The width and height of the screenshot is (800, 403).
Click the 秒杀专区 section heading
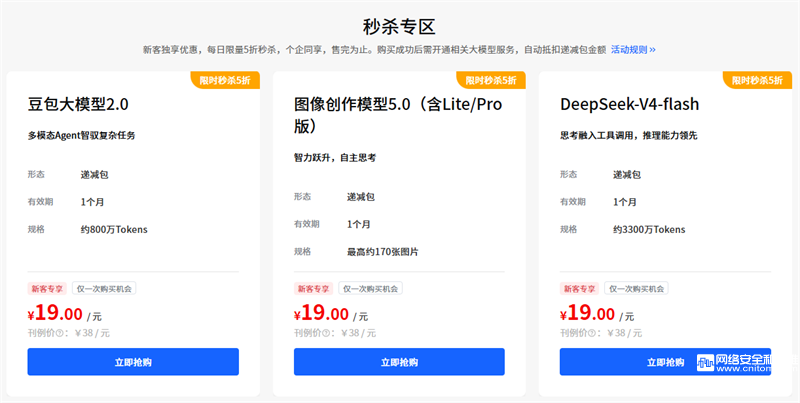point(399,27)
